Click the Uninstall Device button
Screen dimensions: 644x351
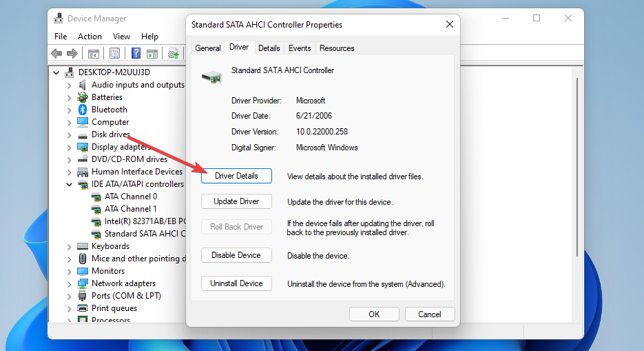[x=236, y=283]
